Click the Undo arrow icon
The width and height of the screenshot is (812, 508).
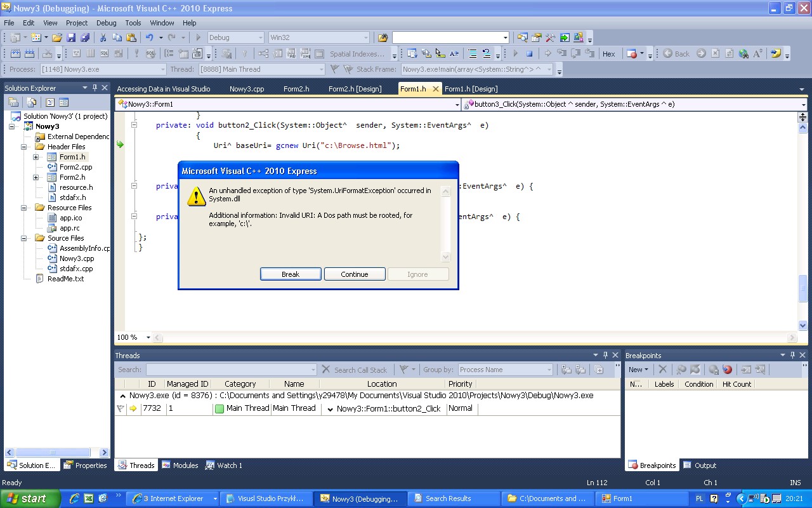point(149,37)
